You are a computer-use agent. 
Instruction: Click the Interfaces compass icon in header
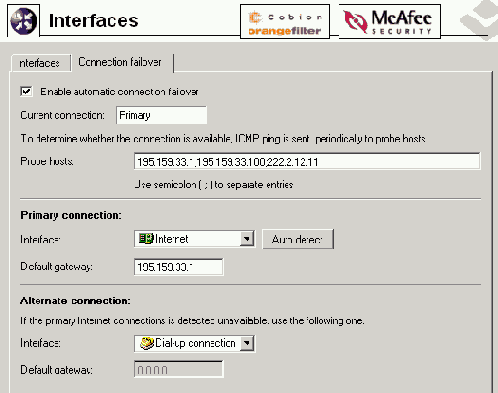(x=23, y=21)
